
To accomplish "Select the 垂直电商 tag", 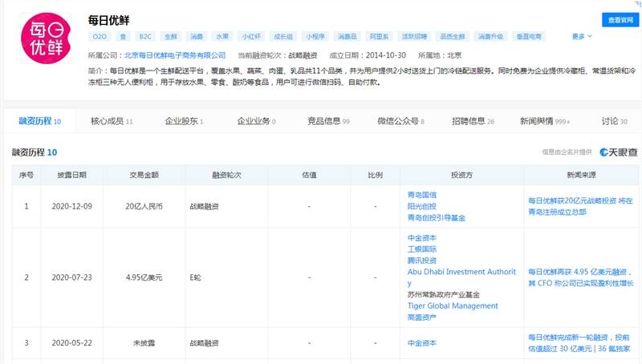I will [x=529, y=36].
